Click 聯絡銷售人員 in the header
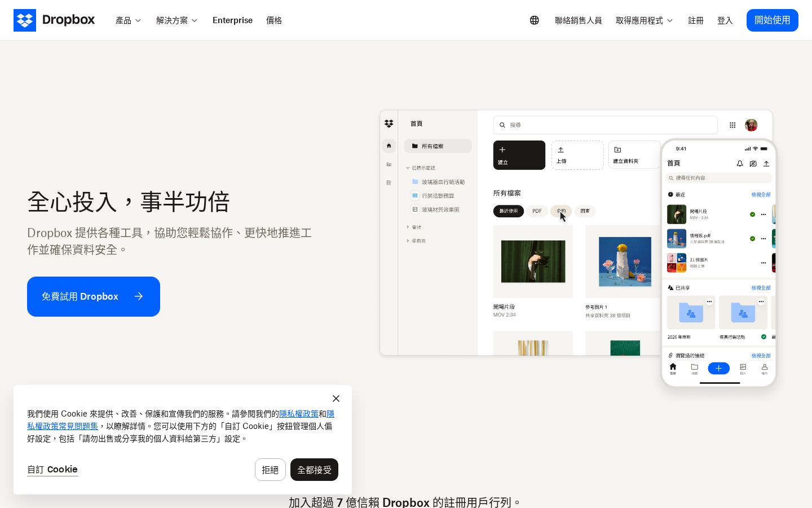 point(578,20)
